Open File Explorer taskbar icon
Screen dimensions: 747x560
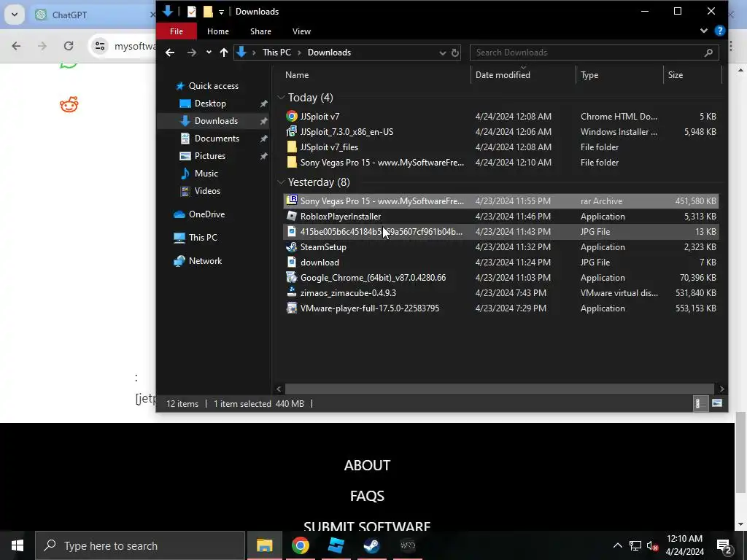(x=264, y=545)
